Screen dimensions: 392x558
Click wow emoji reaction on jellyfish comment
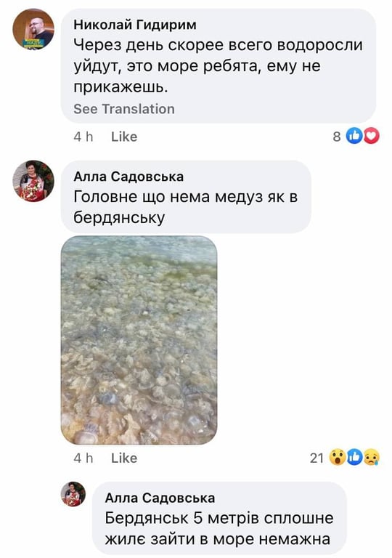(x=337, y=457)
